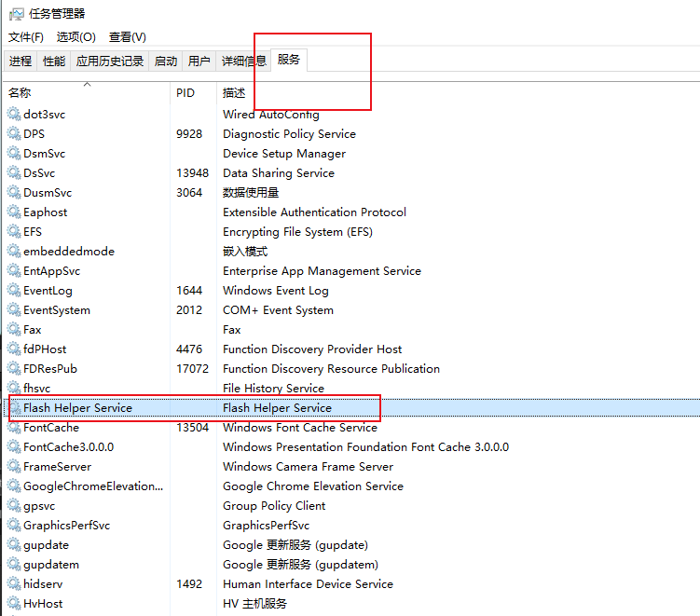Click the PID value 13948
This screenshot has width=700, height=616.
click(192, 173)
